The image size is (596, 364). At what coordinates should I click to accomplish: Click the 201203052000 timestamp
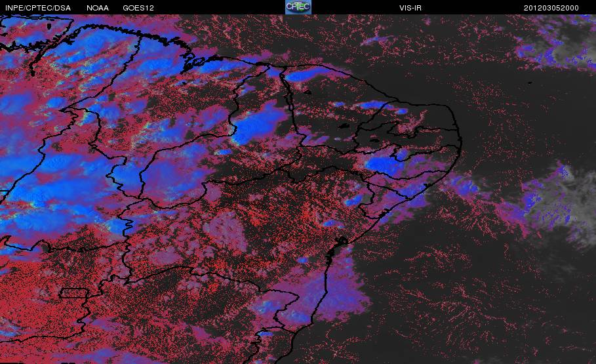click(x=551, y=8)
